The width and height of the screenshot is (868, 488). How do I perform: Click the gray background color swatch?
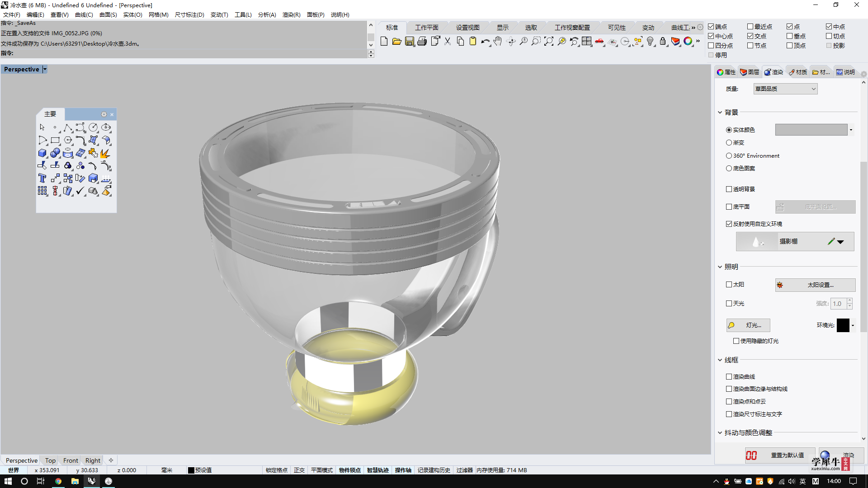tap(811, 130)
